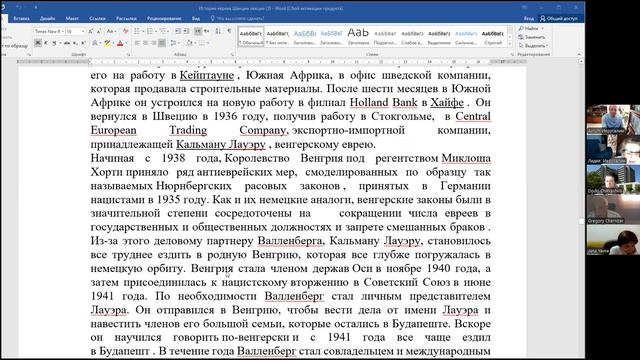Open the Вставка (Insert) tab
Viewport: 640px width, 360px height.
tap(21, 18)
